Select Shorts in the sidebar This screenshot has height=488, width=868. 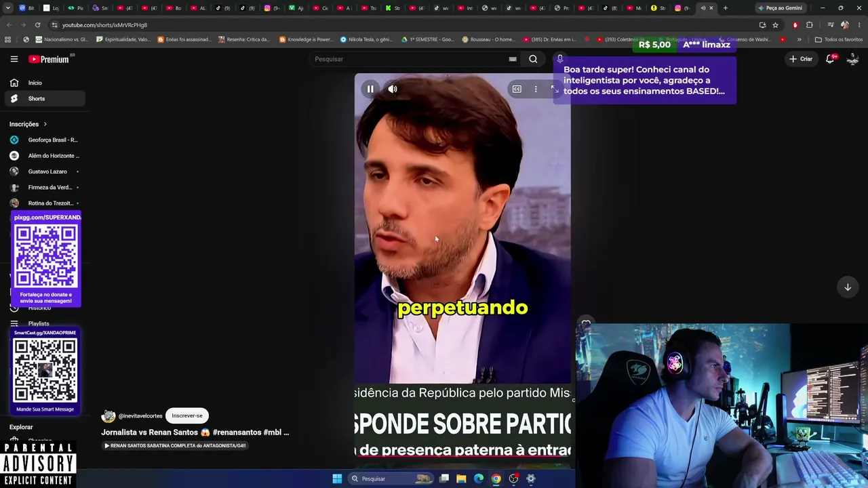click(45, 99)
